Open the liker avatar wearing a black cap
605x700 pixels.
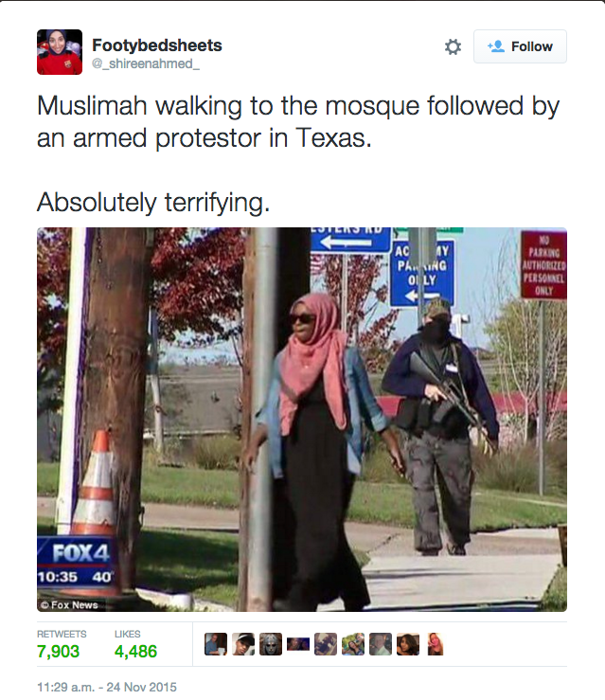(243, 644)
